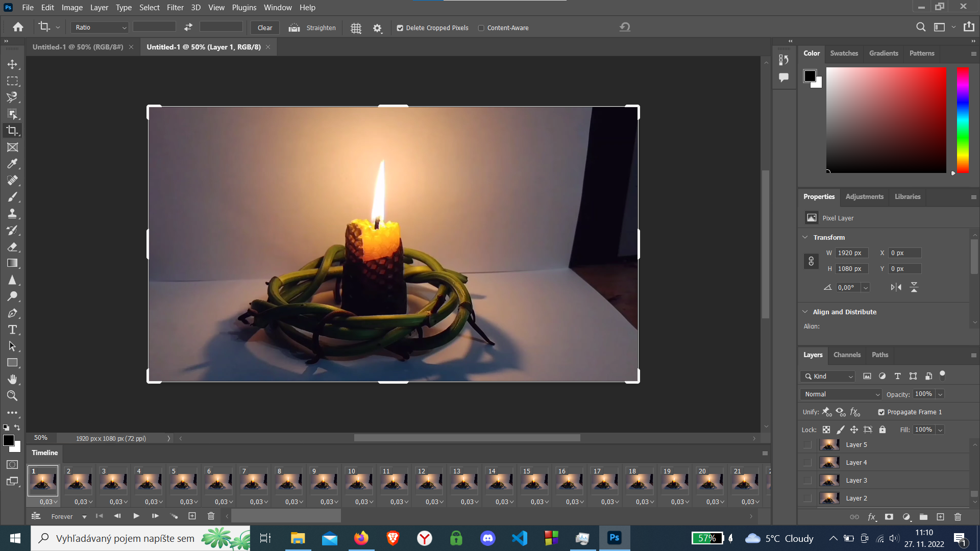Open the layer Kind filter dropdown
The width and height of the screenshot is (980, 551).
(x=828, y=377)
